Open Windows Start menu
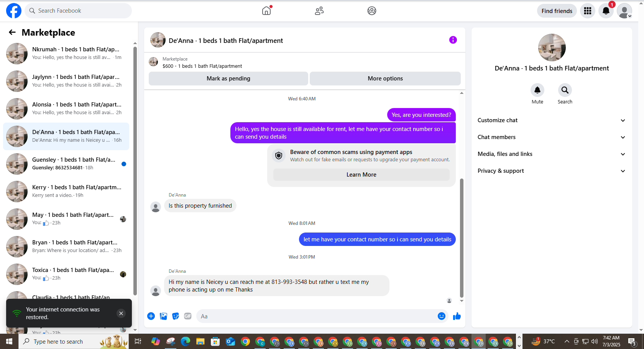Viewport: 644px width, 349px height. [9, 341]
